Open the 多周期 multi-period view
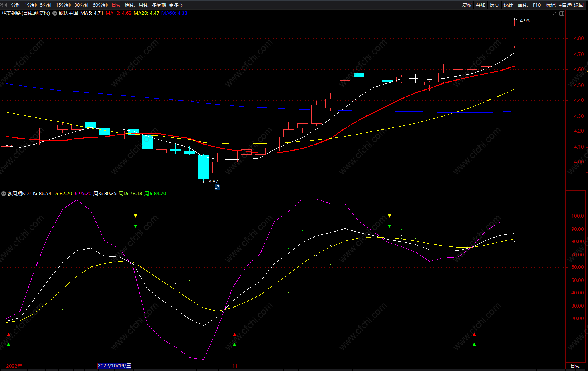The width and height of the screenshot is (588, 371). 159,5
